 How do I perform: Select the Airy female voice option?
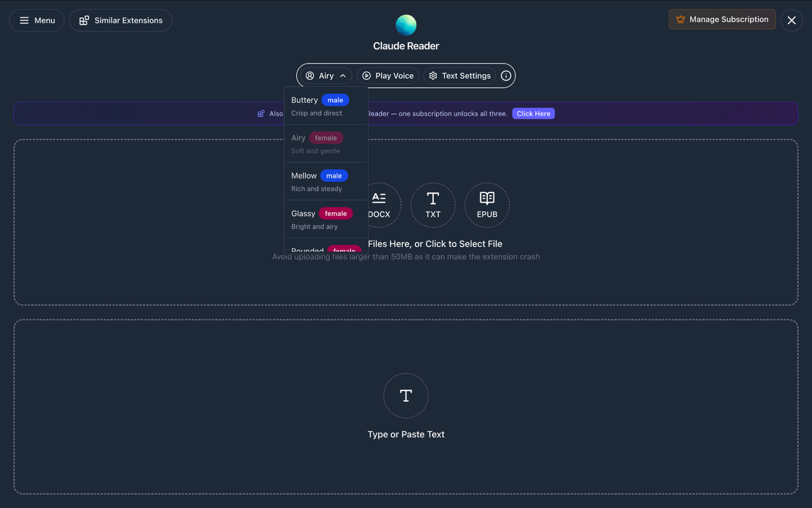tap(326, 144)
